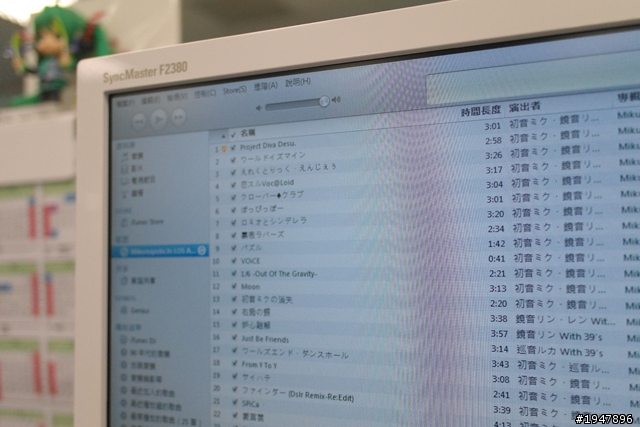Select the track ワールズエンド・ダンスホール

295,353
